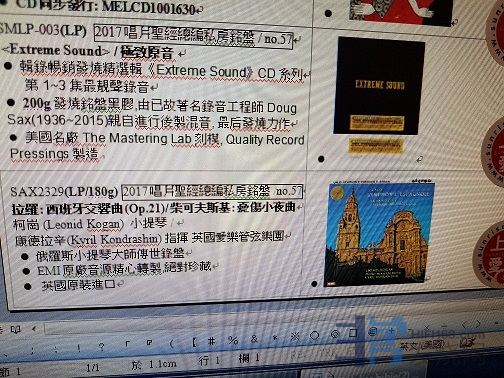Click the 1/1 page count in status bar
The width and height of the screenshot is (504, 378).
(x=93, y=368)
